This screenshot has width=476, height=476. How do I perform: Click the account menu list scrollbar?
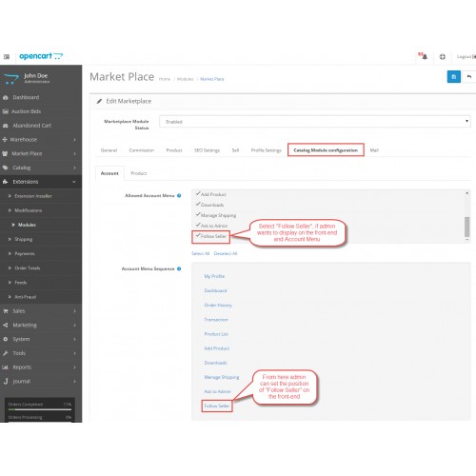[x=467, y=227]
